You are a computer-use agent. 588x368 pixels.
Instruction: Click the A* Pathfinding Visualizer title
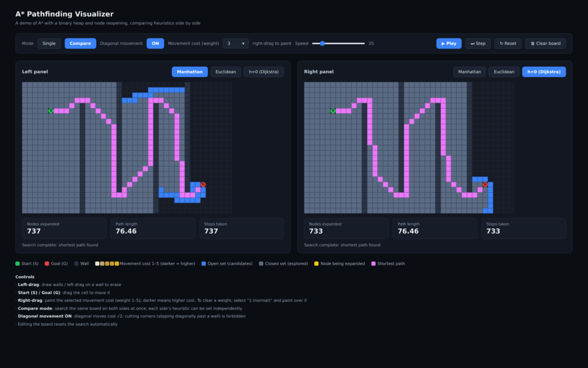point(64,14)
